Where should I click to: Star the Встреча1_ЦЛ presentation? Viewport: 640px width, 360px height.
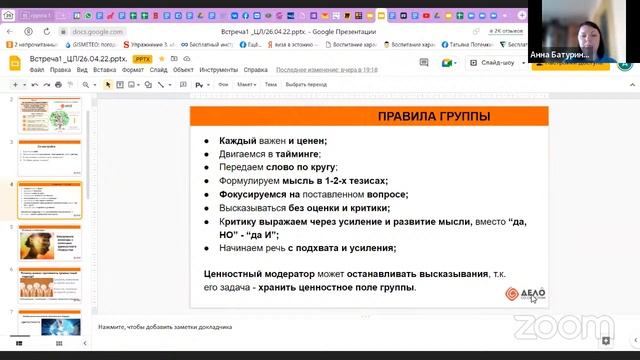(x=162, y=59)
